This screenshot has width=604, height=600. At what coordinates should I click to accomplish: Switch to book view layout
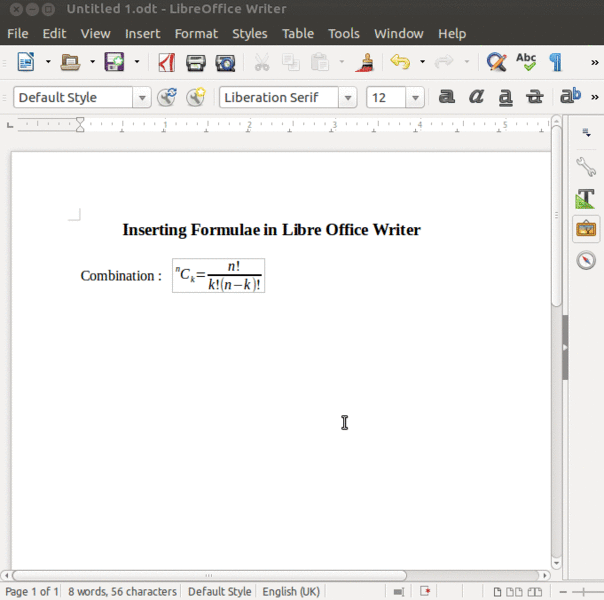535,592
